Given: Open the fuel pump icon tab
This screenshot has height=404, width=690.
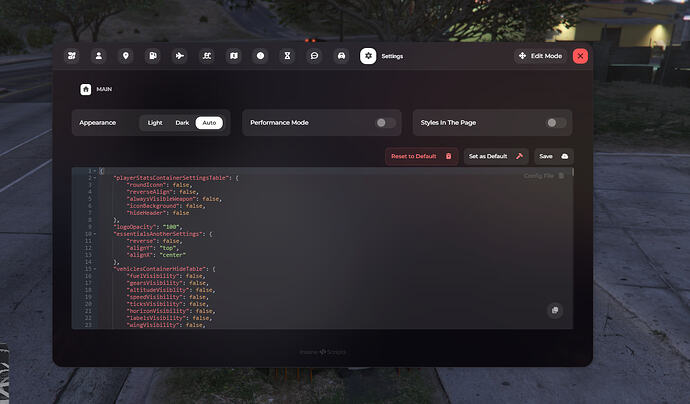Looking at the screenshot, I should [x=153, y=56].
